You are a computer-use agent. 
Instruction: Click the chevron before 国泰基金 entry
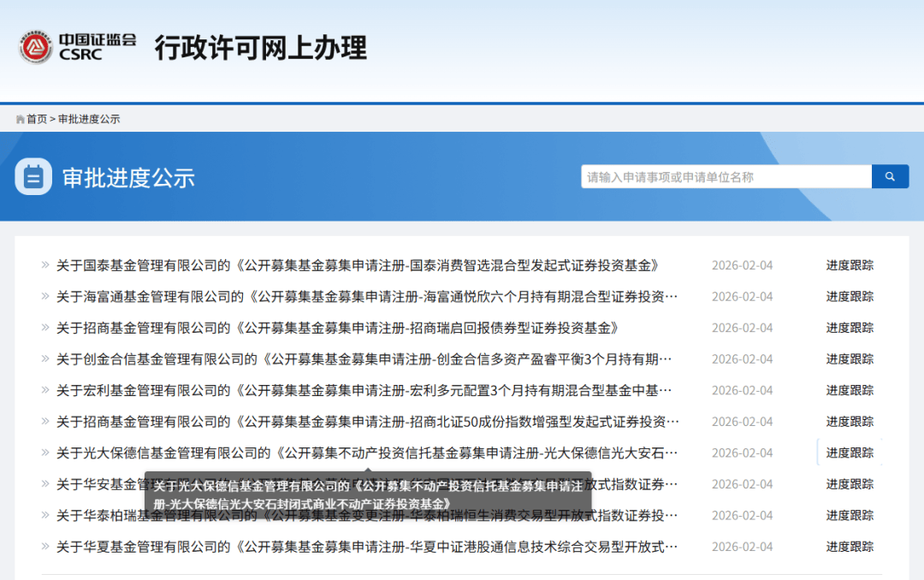(45, 265)
